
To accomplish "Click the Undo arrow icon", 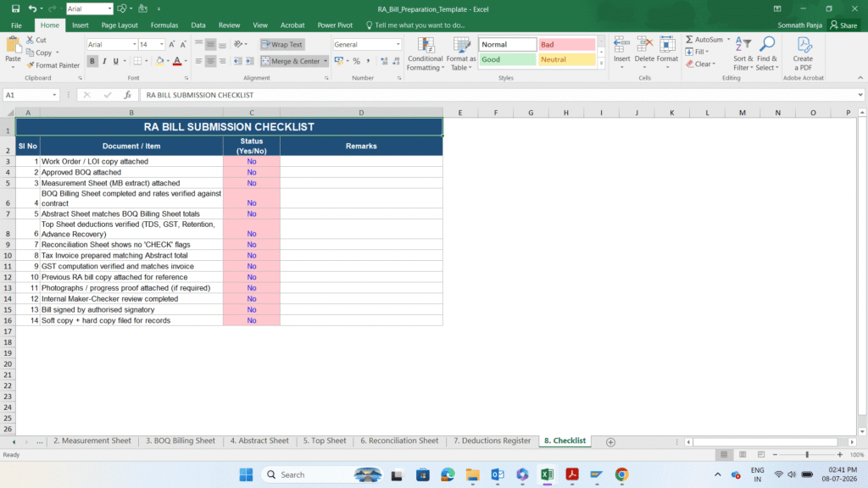I will pyautogui.click(x=32, y=8).
